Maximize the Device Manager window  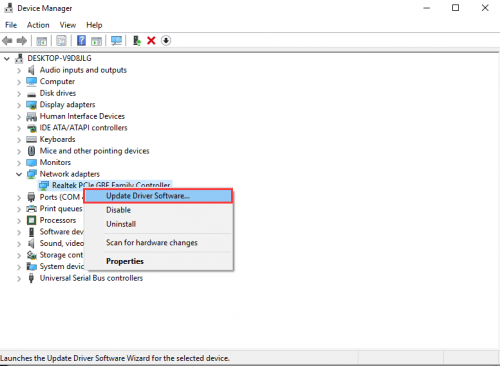[x=455, y=8]
